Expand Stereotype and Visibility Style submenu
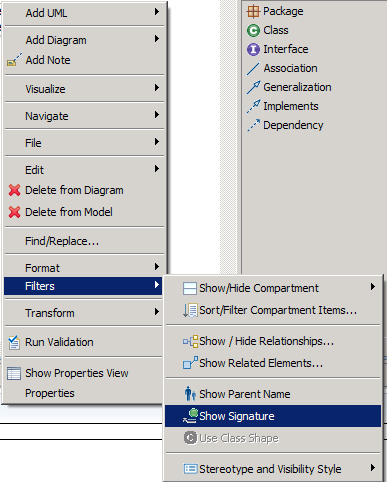 pyautogui.click(x=273, y=469)
